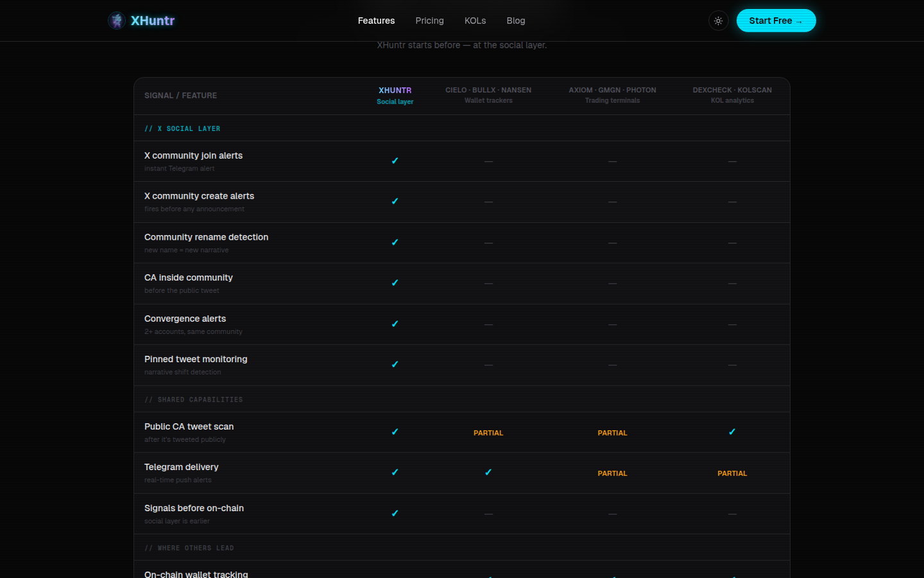Click wallet trackers checkmark for Telegram delivery
This screenshot has height=578, width=924.
click(x=488, y=472)
